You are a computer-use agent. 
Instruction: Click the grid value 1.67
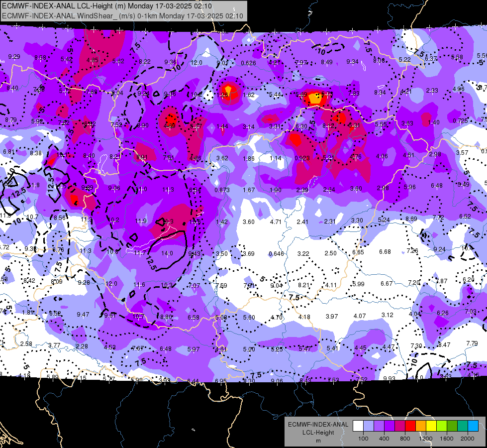coord(249,190)
